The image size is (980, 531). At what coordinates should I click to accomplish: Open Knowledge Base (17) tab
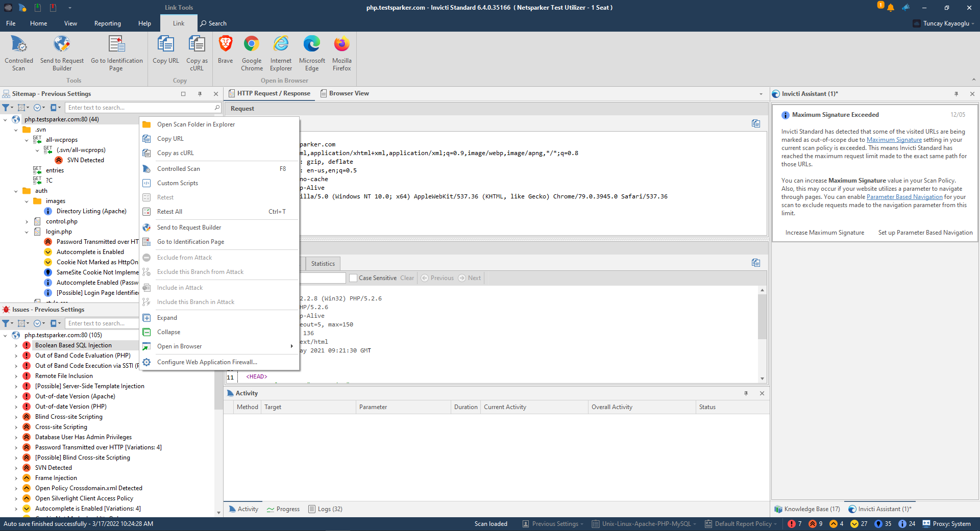coord(807,509)
